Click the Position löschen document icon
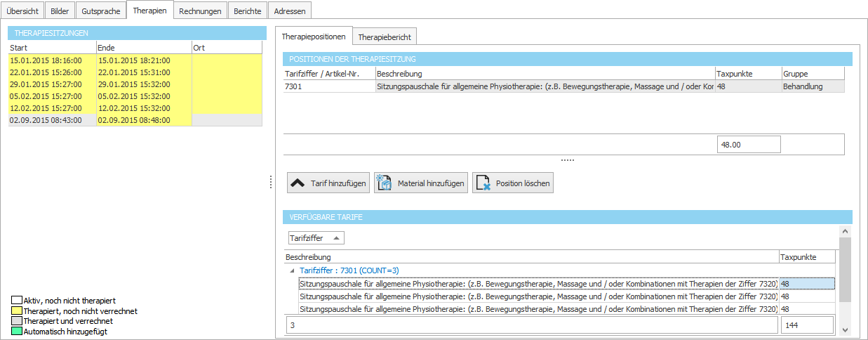 (x=483, y=183)
